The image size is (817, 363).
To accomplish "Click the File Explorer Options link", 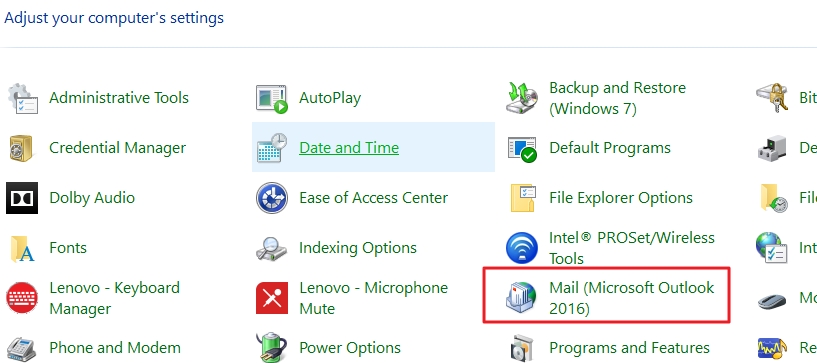I will [x=621, y=198].
